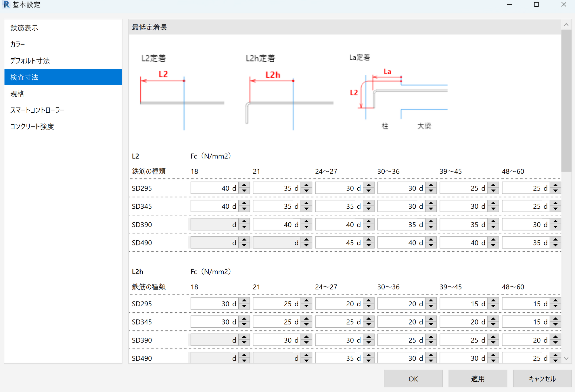Increment L2 SD390 value for Fc 24～27
Image resolution: width=575 pixels, height=392 pixels.
pos(369,222)
